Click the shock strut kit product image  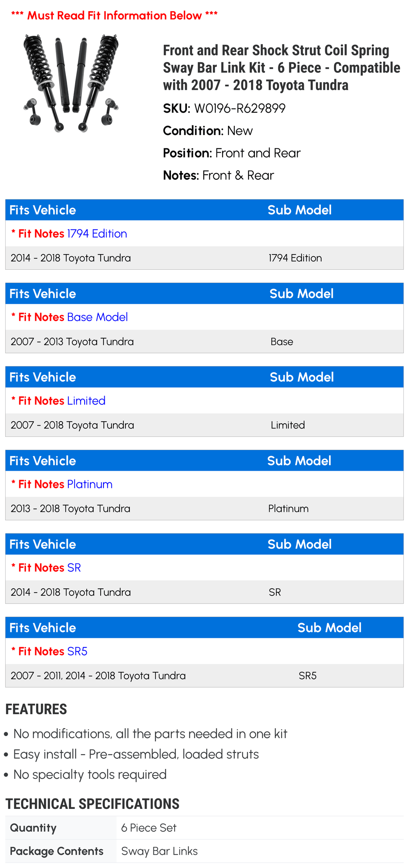pos(71,83)
